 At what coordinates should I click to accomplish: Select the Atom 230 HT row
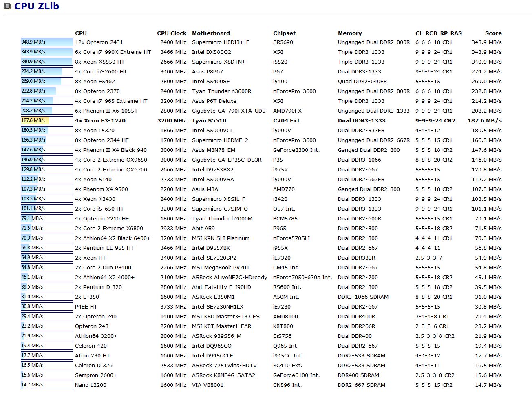[x=93, y=355]
